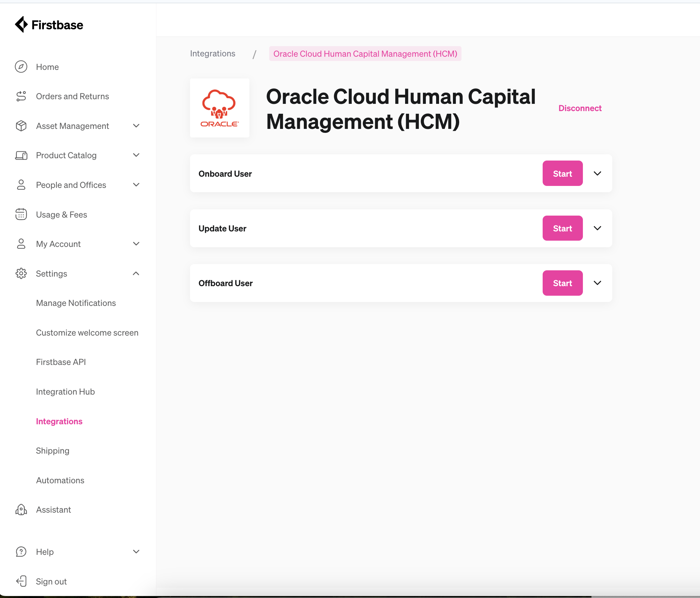Click the Usage & Fees calendar icon
The image size is (700, 598).
pos(21,214)
